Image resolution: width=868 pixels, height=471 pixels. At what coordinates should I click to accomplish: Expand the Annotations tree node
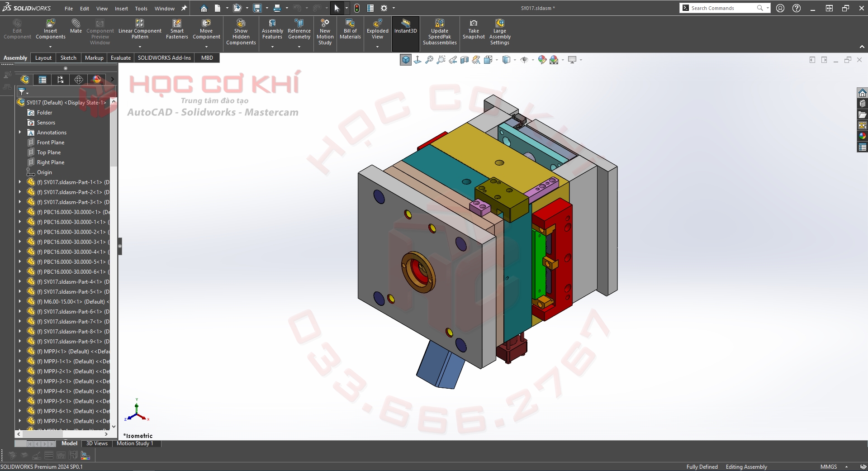tap(20, 133)
